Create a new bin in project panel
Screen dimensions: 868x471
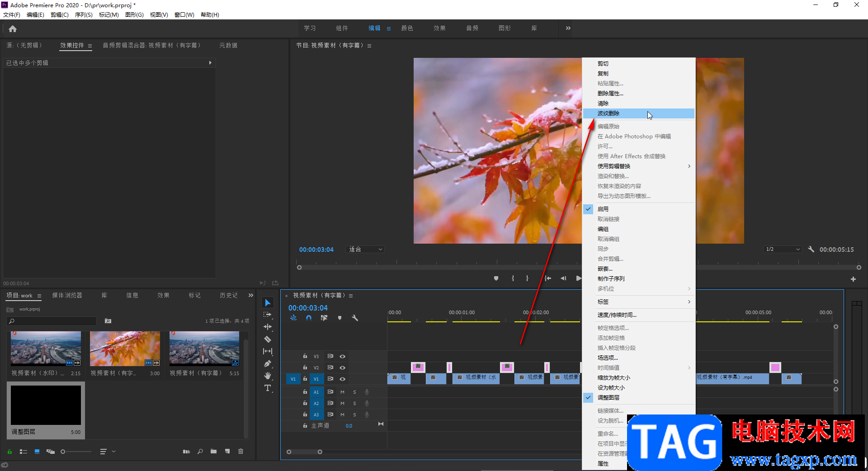tap(213, 451)
